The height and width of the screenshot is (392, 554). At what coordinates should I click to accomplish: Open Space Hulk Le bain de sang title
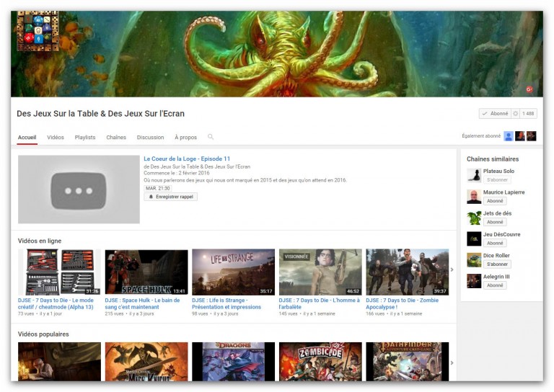pos(142,304)
